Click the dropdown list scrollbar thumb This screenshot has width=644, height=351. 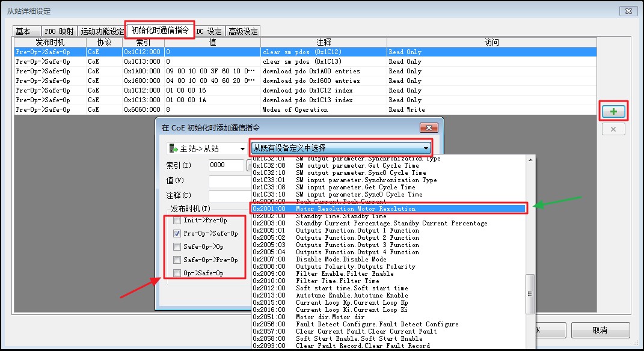click(530, 293)
